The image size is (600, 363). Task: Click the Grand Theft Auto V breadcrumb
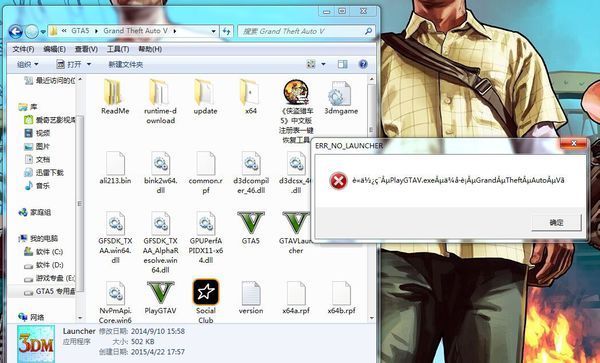[x=135, y=31]
